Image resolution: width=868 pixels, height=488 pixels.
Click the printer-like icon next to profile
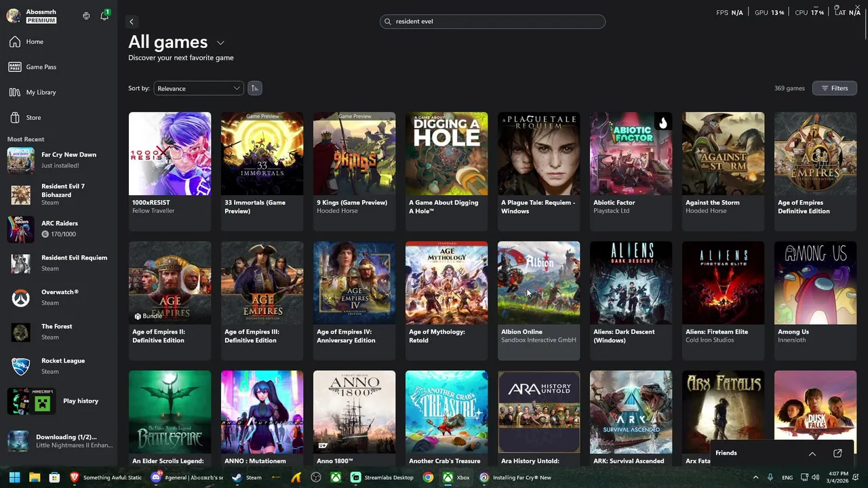86,16
